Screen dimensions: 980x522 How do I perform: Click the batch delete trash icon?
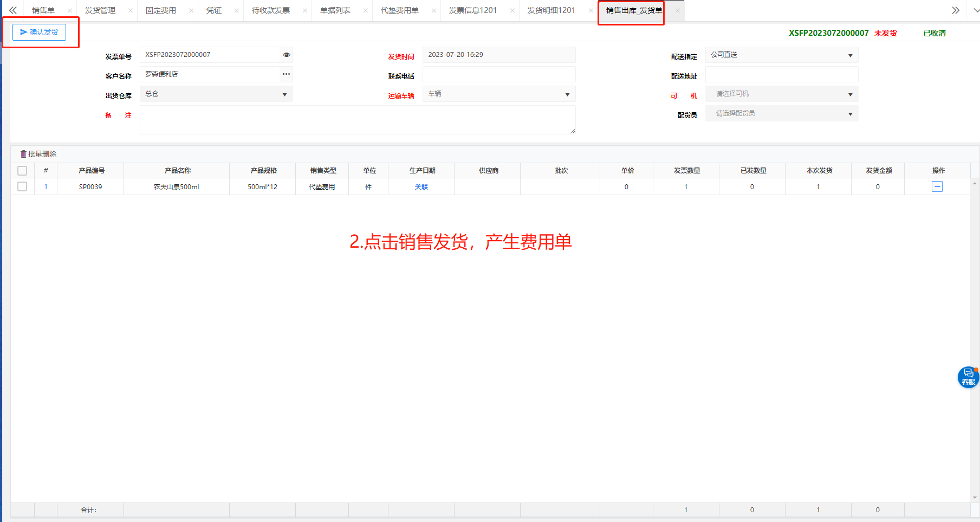tap(24, 154)
